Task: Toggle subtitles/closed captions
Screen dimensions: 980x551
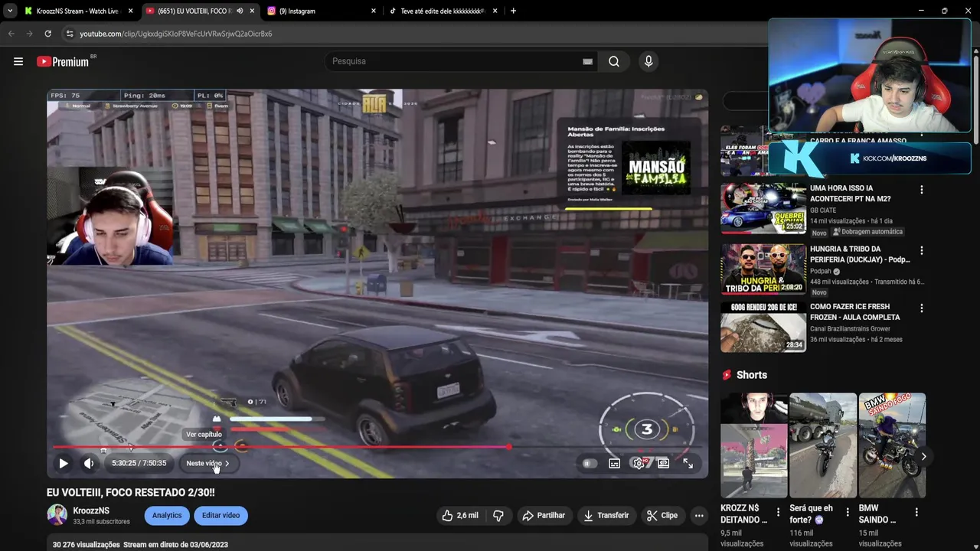Action: pyautogui.click(x=614, y=463)
